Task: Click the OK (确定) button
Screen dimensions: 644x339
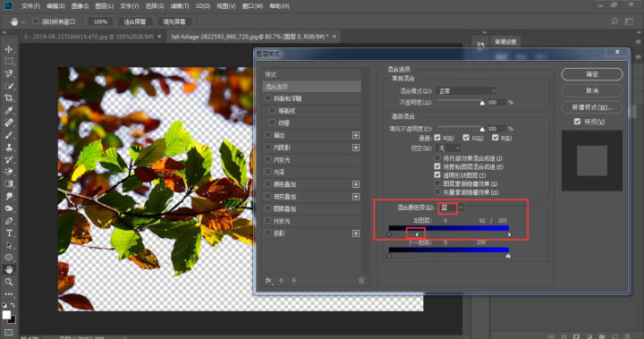Action: click(x=592, y=74)
